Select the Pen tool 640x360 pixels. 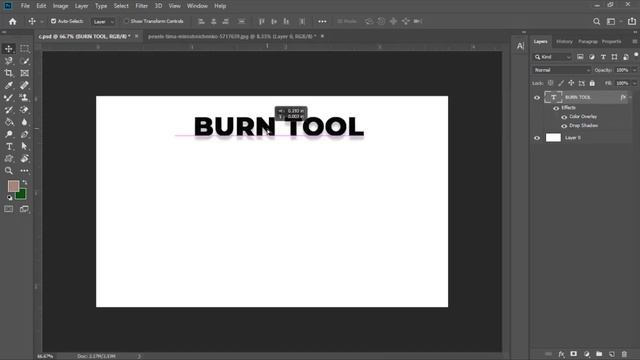coord(24,134)
